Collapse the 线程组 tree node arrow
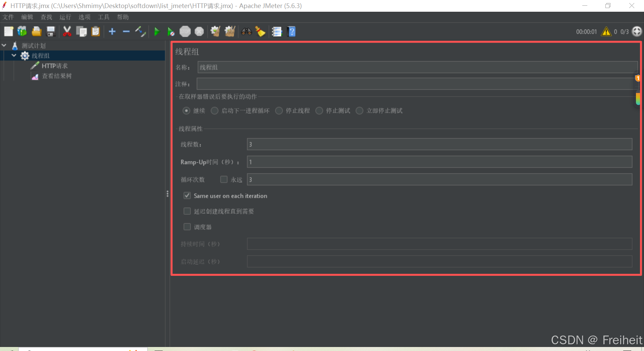 tap(14, 55)
